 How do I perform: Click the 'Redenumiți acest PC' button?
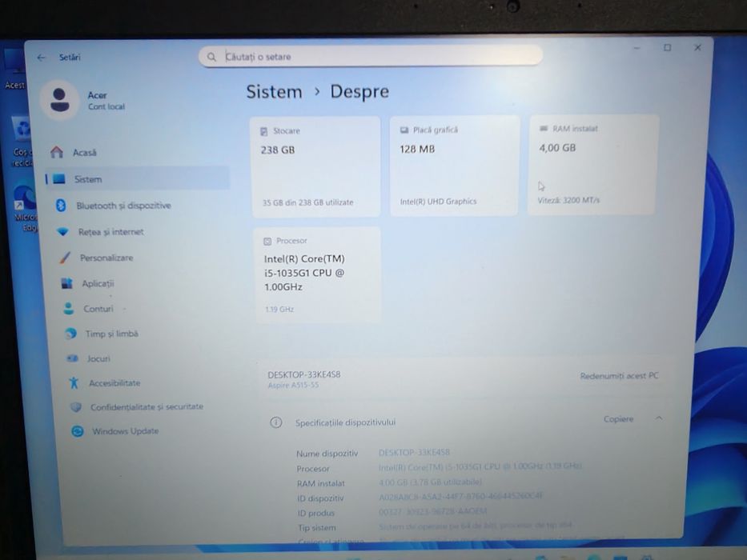(619, 376)
